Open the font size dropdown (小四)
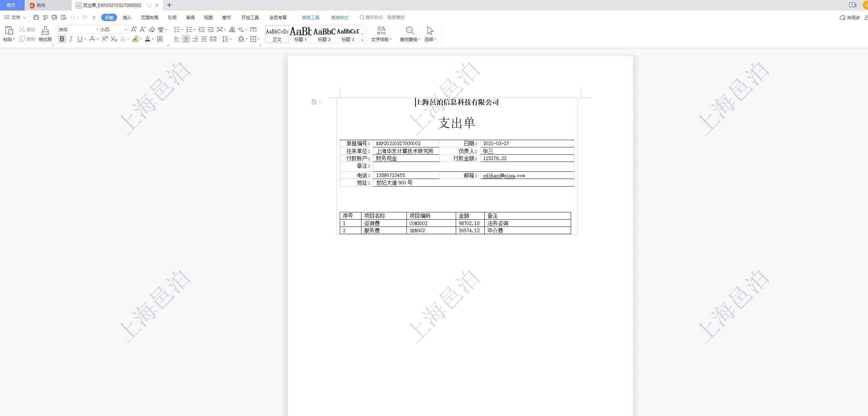The image size is (868, 416). click(126, 29)
